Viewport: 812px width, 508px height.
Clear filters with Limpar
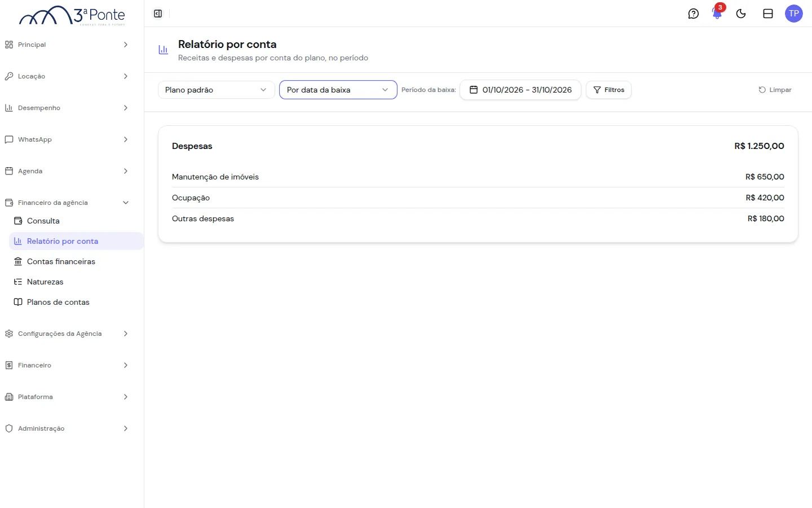775,90
